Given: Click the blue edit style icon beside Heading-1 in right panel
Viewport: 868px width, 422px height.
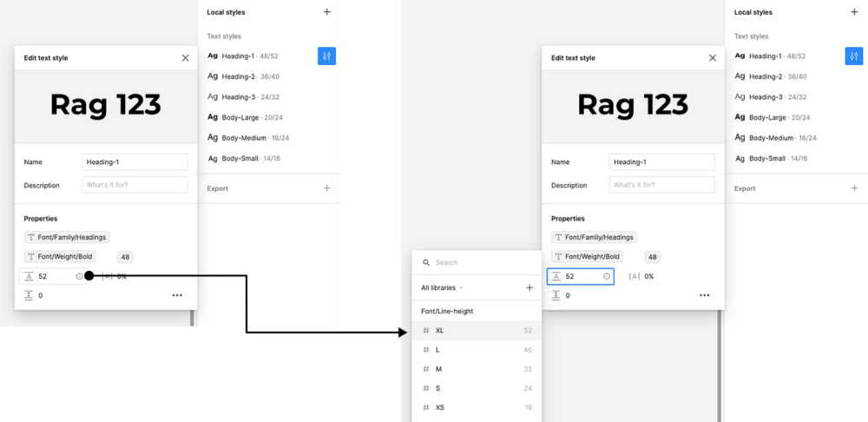Looking at the screenshot, I should click(854, 56).
